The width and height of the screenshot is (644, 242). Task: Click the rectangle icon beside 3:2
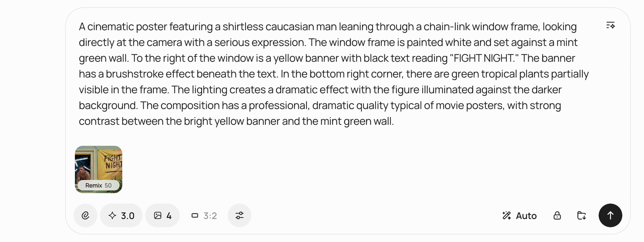[x=195, y=215]
